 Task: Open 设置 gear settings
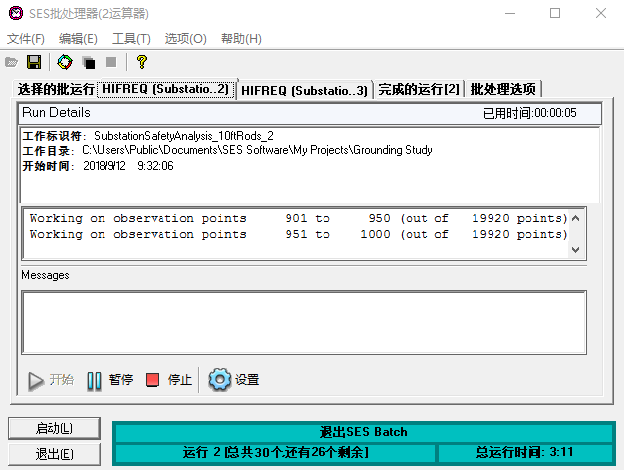(x=234, y=380)
